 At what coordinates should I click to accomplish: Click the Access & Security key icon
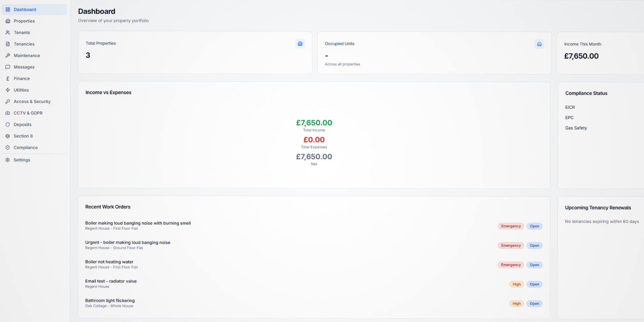(x=8, y=101)
